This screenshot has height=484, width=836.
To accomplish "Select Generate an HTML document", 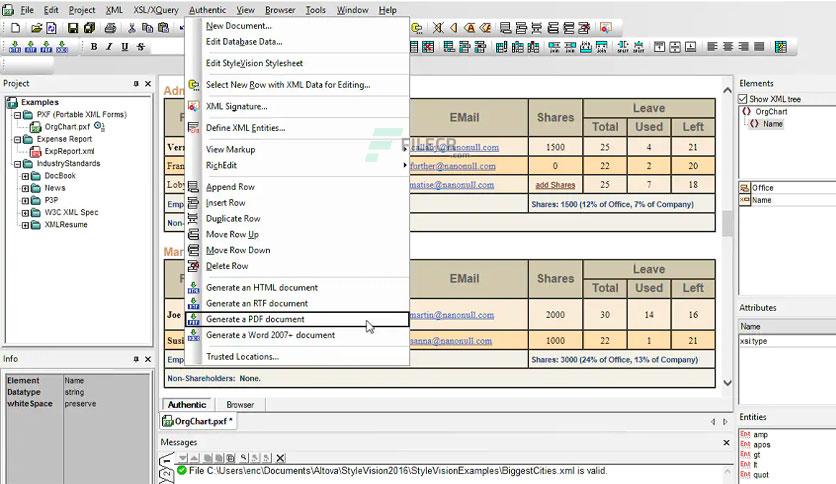I will click(297, 288).
